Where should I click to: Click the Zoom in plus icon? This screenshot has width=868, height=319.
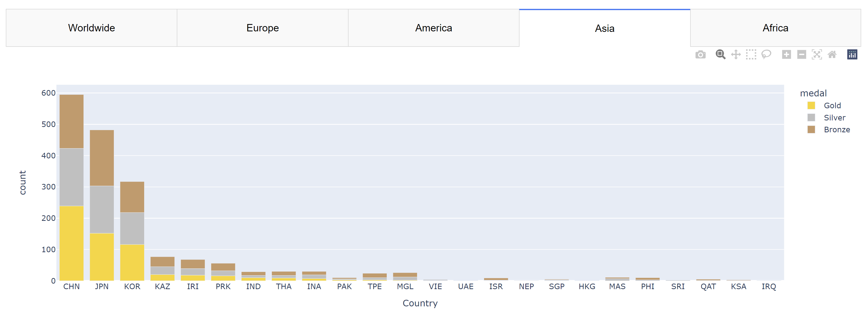(787, 55)
